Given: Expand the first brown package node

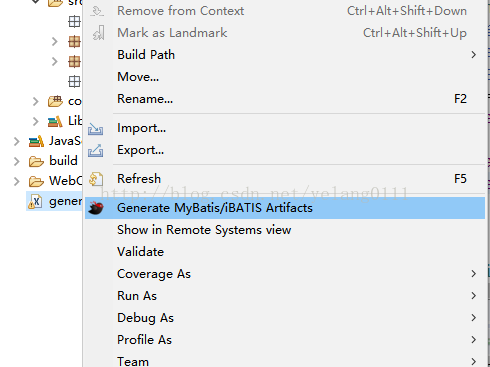Looking at the screenshot, I should 55,42.
